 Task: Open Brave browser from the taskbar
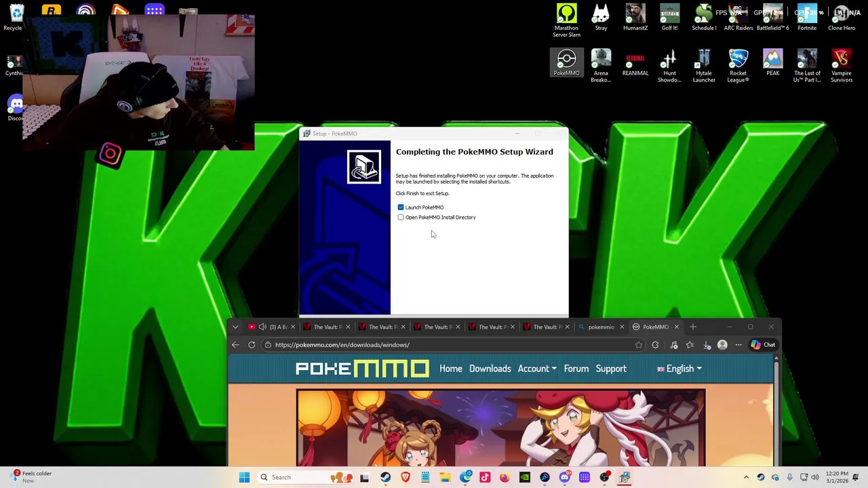[x=406, y=477]
